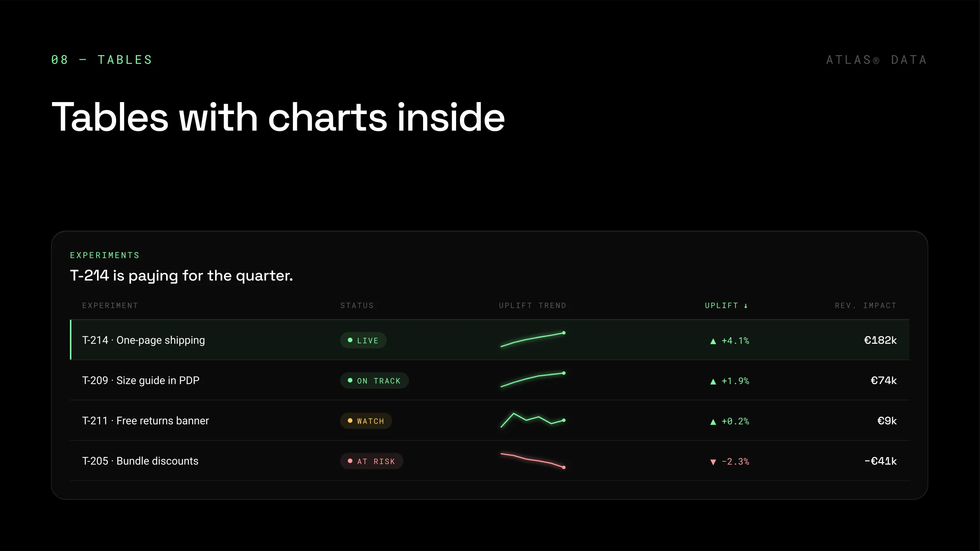980x551 pixels.
Task: Select the T-214 · One-page shipping row
Action: click(489, 340)
